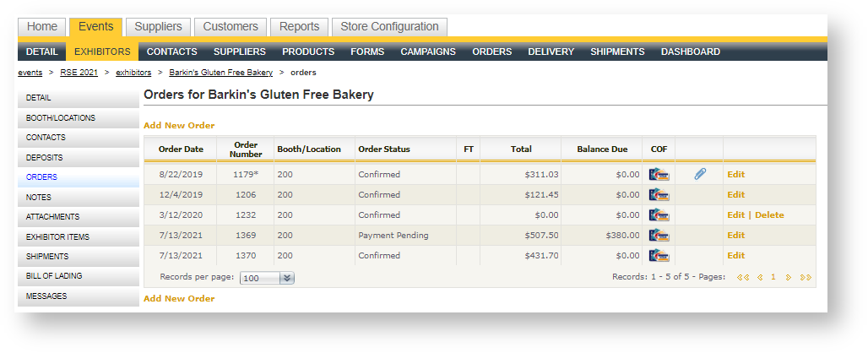Open COF icon for order 1369

[x=659, y=236]
